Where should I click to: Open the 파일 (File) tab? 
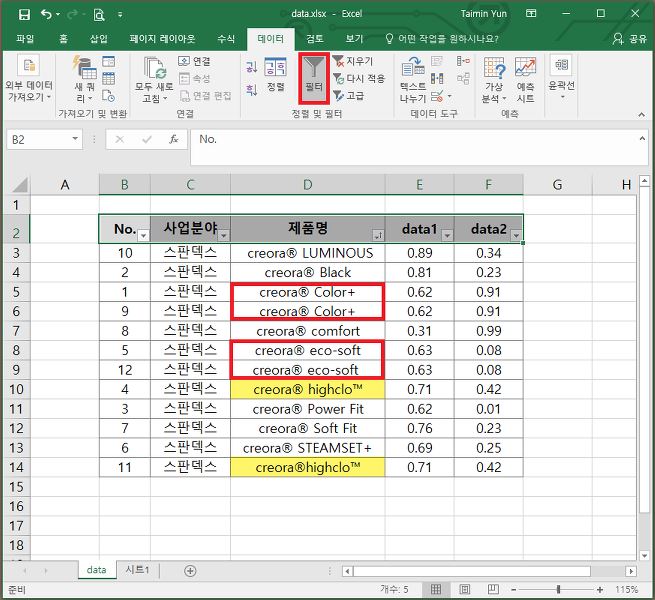click(x=25, y=39)
